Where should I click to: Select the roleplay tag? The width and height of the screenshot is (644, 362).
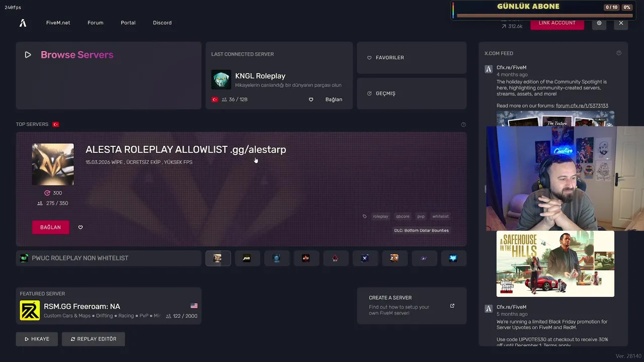tap(380, 216)
